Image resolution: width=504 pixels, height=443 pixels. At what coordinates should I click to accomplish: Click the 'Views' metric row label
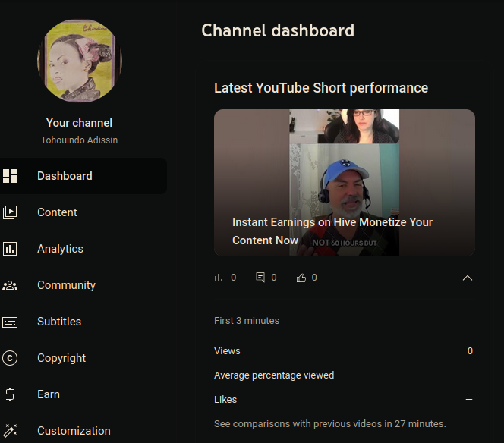[x=227, y=350]
